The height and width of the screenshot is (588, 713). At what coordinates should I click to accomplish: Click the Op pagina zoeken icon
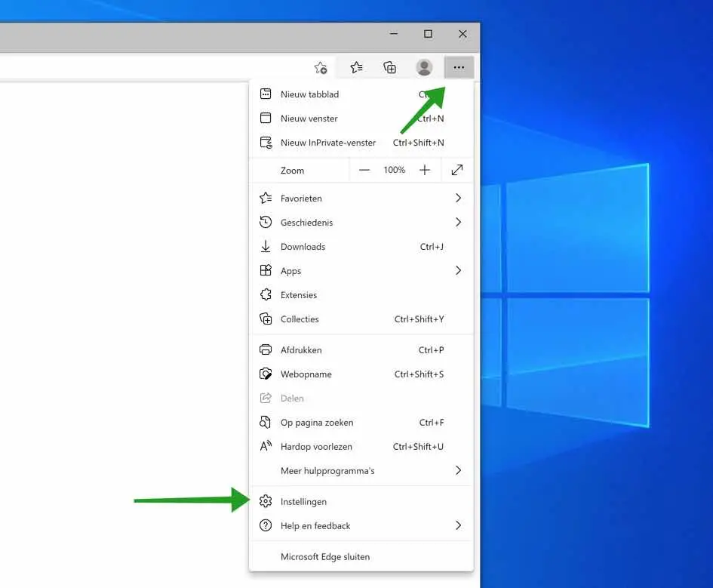(x=265, y=422)
